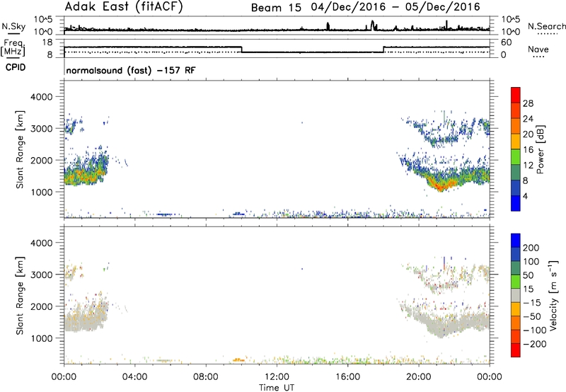566x392 pixels.
Task: Click the "08:00" time axis label
Action: [x=206, y=377]
